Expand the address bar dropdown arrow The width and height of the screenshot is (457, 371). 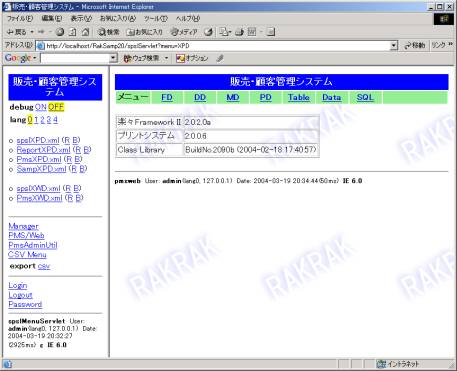(x=394, y=45)
